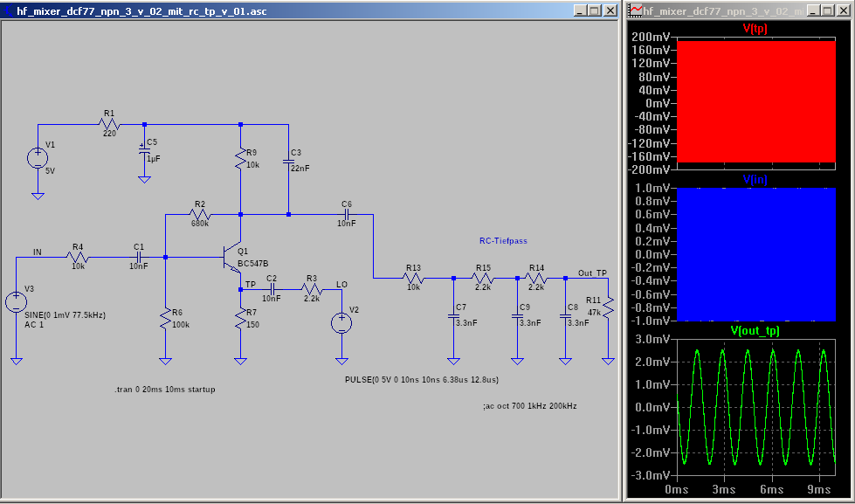Minimize the waveform plot window
Image resolution: width=855 pixels, height=504 pixels.
(x=814, y=10)
